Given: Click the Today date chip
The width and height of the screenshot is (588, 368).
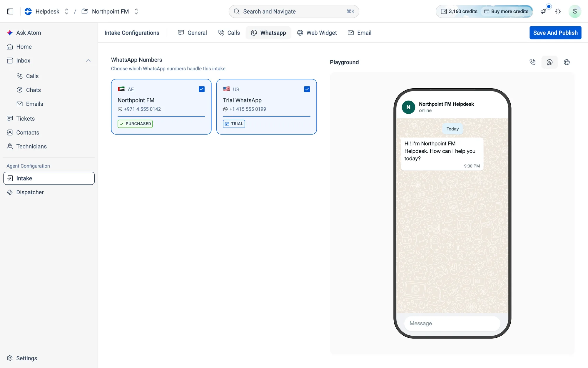Looking at the screenshot, I should point(452,129).
